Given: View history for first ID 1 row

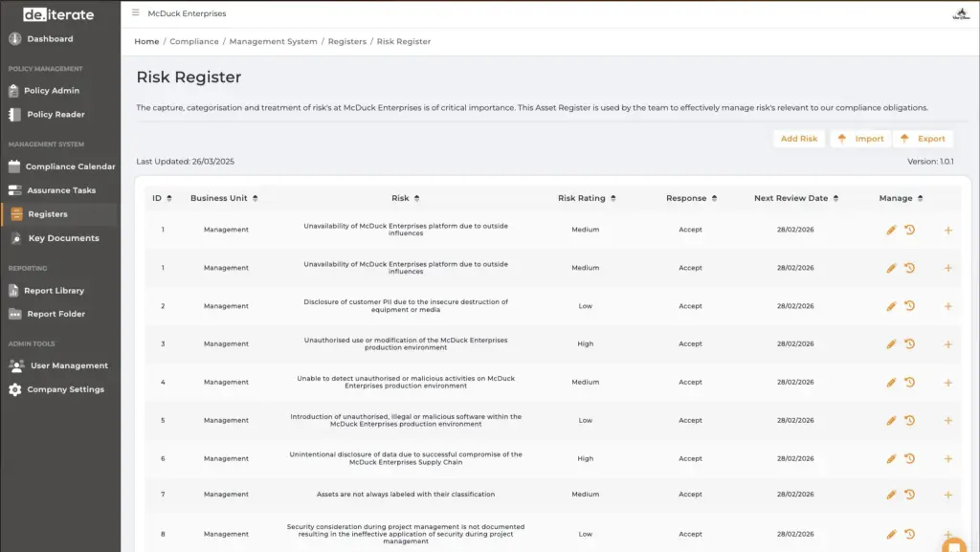Looking at the screenshot, I should click(910, 230).
